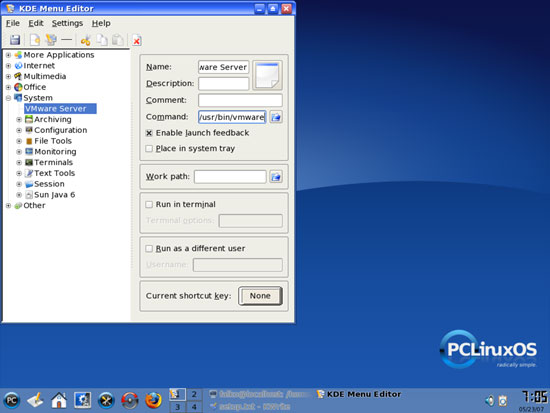This screenshot has height=413, width=550.
Task: Browse for command using folder icon
Action: 276,117
